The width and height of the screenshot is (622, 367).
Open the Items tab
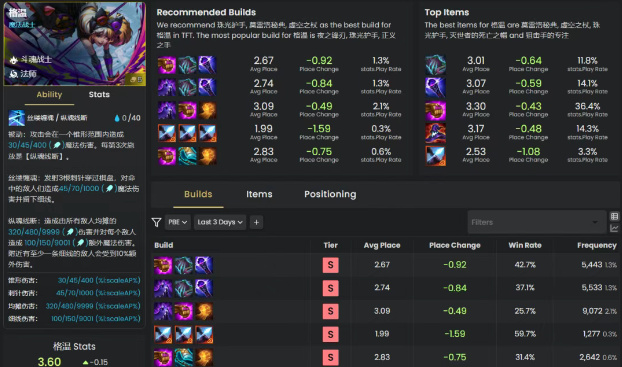[x=259, y=194]
